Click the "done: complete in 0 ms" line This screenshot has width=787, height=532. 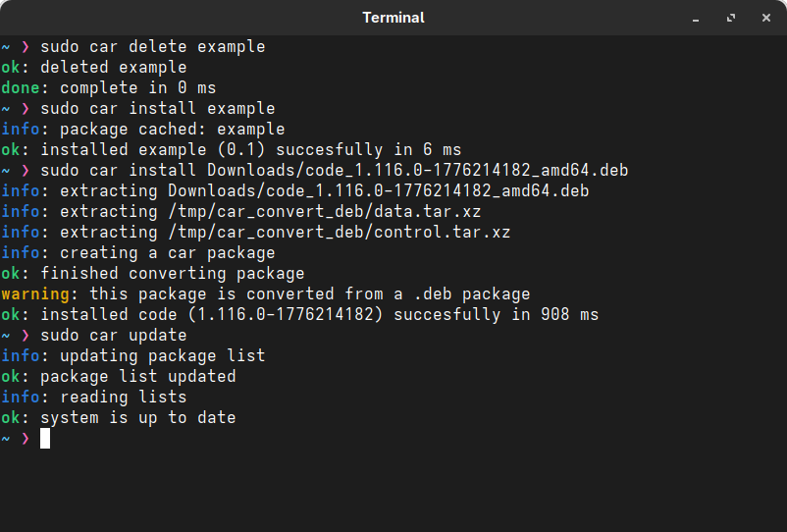(108, 88)
